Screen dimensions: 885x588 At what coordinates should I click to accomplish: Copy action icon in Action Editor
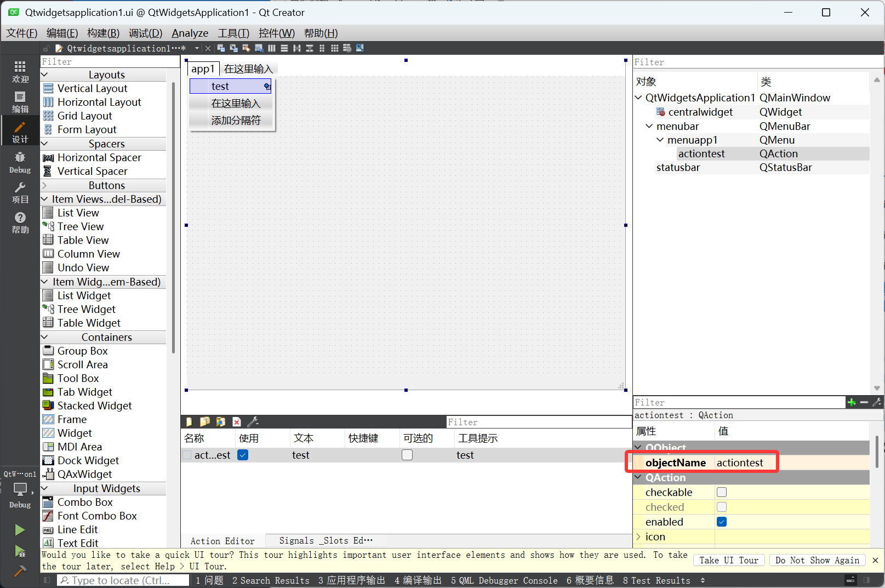pyautogui.click(x=205, y=422)
